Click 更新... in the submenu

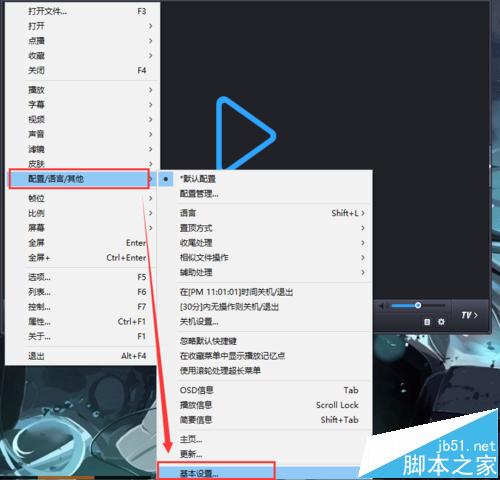[x=265, y=454]
